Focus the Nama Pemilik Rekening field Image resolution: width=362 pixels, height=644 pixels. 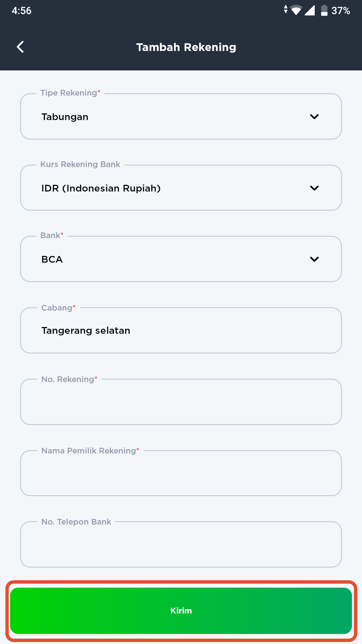(181, 473)
